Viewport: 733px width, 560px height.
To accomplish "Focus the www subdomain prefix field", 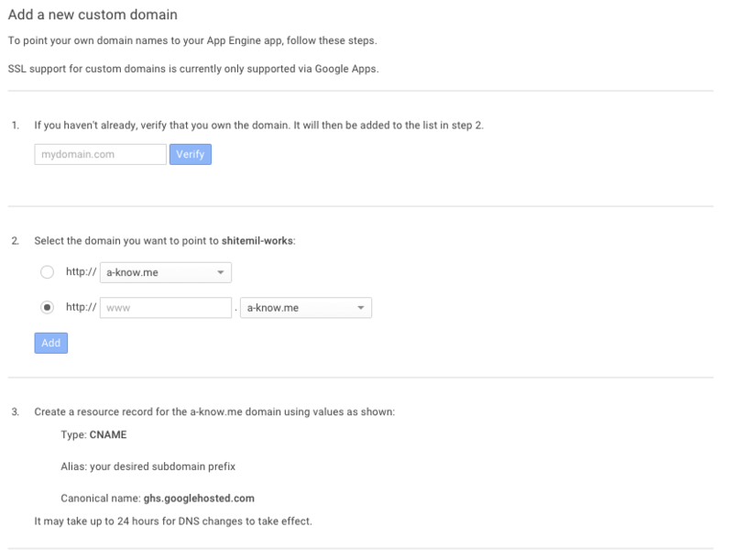I will (x=166, y=308).
